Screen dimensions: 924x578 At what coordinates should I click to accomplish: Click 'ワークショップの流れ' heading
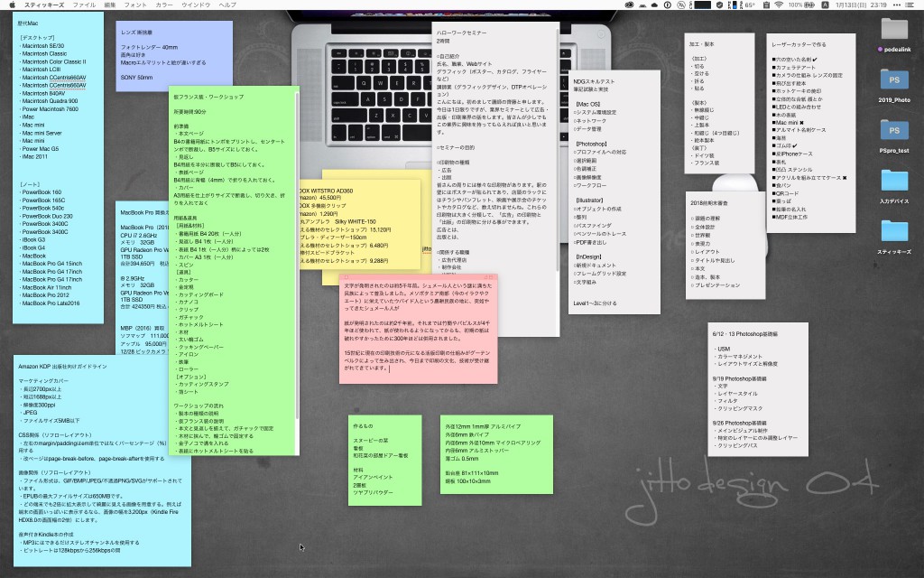pyautogui.click(x=199, y=406)
